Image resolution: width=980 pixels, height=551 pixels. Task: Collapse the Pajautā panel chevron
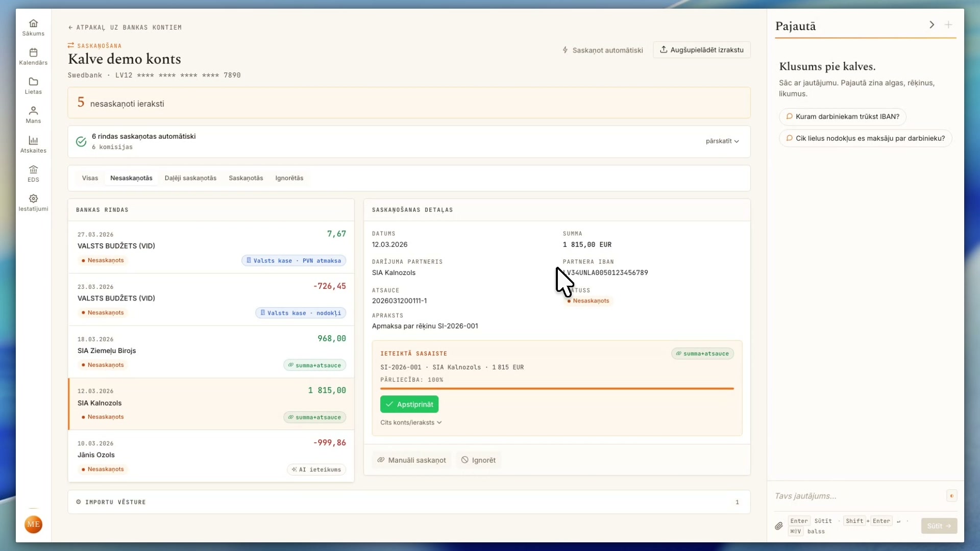point(932,25)
